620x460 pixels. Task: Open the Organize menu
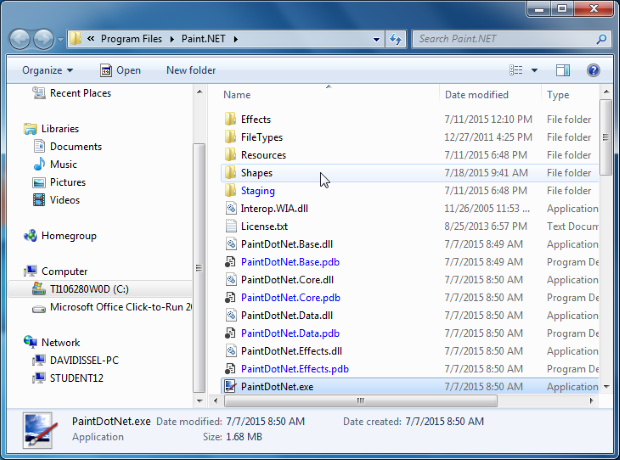(47, 70)
